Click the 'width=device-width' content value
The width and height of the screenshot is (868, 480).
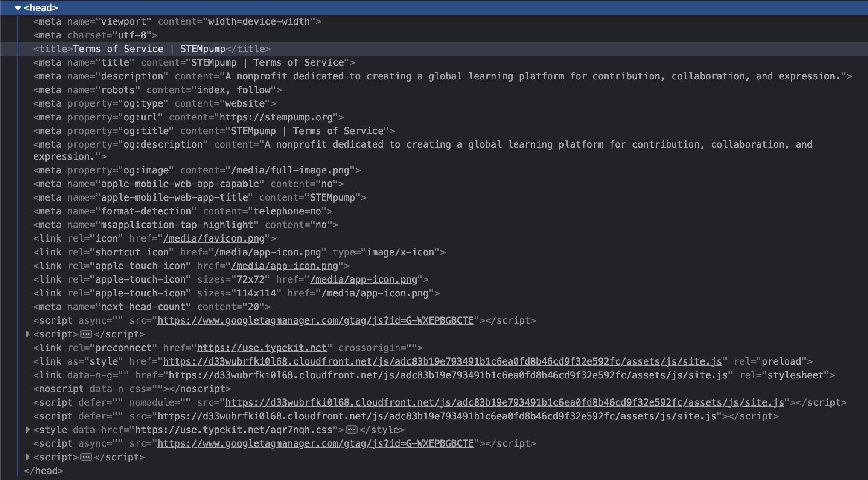click(259, 21)
